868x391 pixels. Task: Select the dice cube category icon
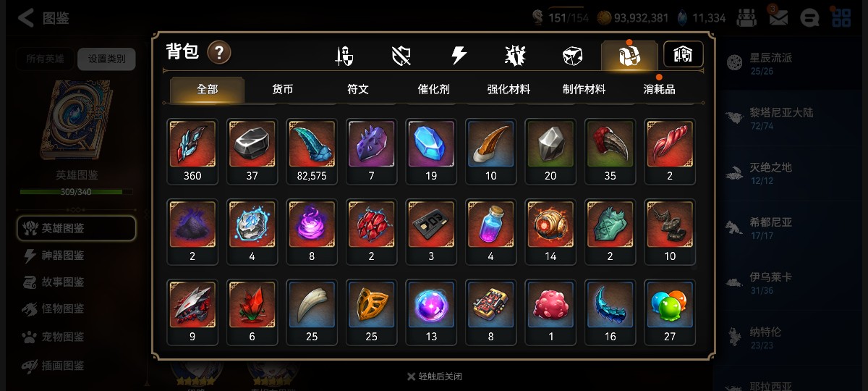tap(572, 56)
